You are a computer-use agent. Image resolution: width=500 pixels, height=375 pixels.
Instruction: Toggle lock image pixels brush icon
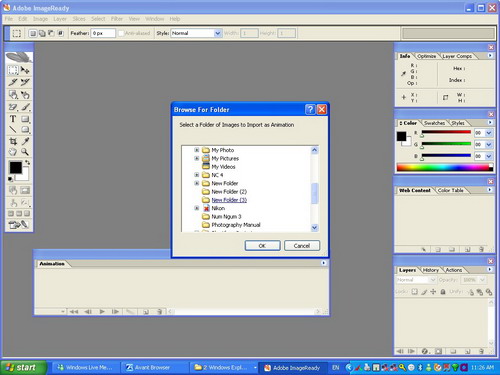(x=424, y=292)
